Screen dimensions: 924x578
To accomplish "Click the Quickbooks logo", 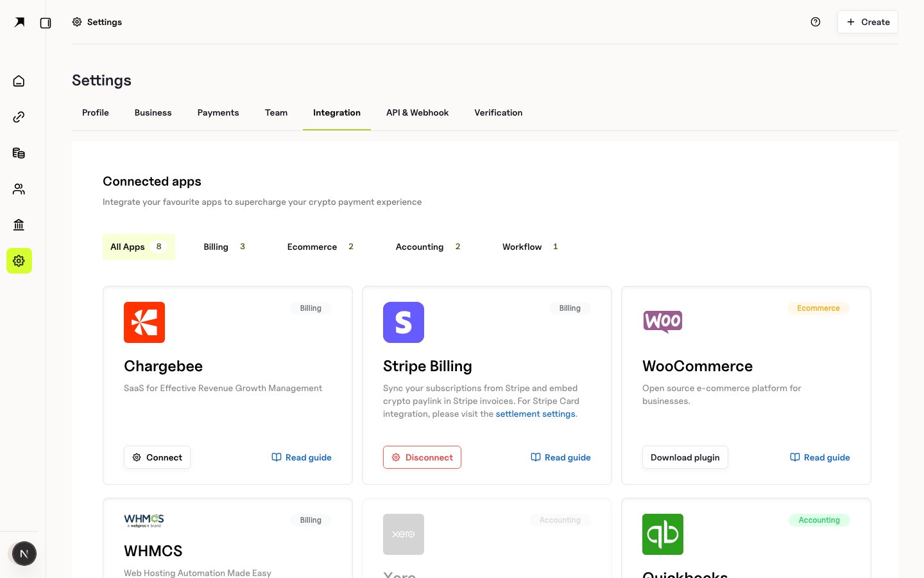I will tap(663, 534).
